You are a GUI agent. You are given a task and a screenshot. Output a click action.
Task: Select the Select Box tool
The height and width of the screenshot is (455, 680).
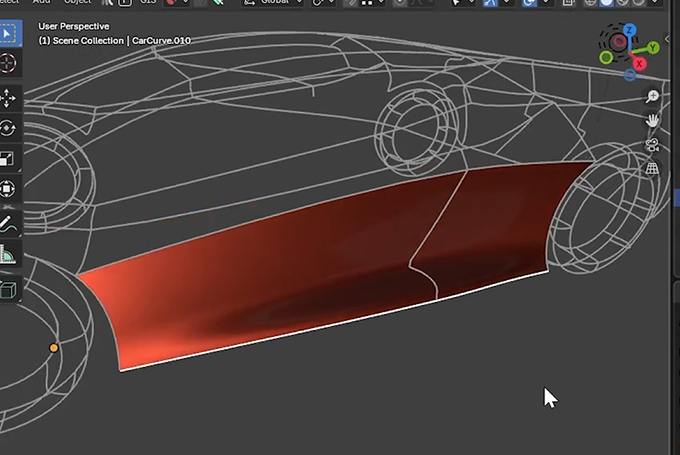(x=7, y=34)
